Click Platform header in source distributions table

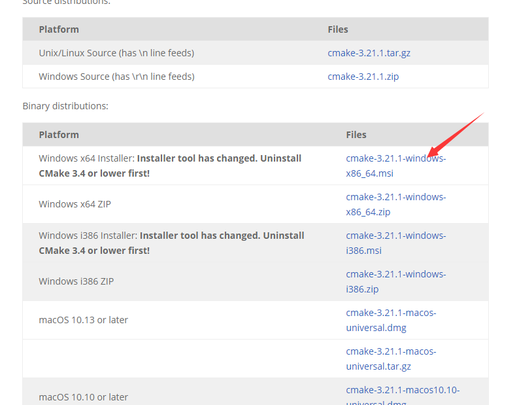tap(59, 29)
